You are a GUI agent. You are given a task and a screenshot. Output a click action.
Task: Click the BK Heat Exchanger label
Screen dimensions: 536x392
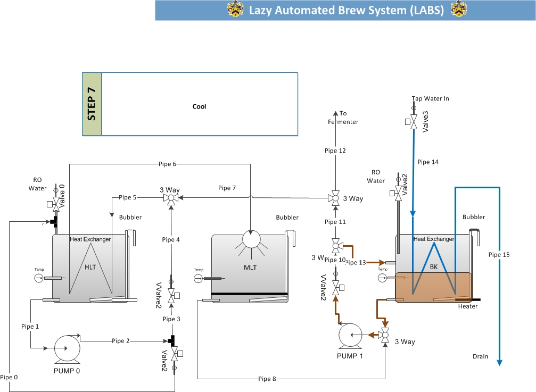tap(434, 239)
